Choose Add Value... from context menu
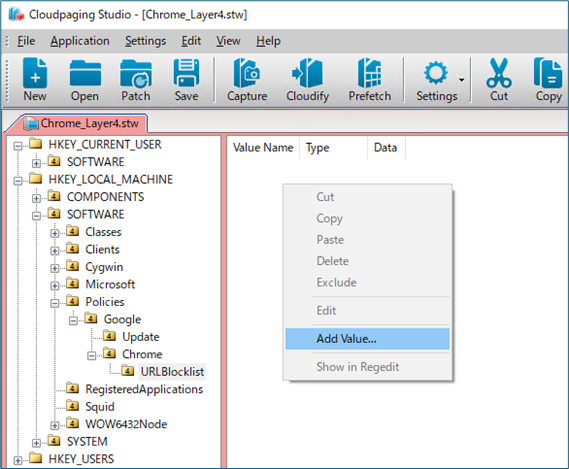The image size is (569, 469). 367,339
